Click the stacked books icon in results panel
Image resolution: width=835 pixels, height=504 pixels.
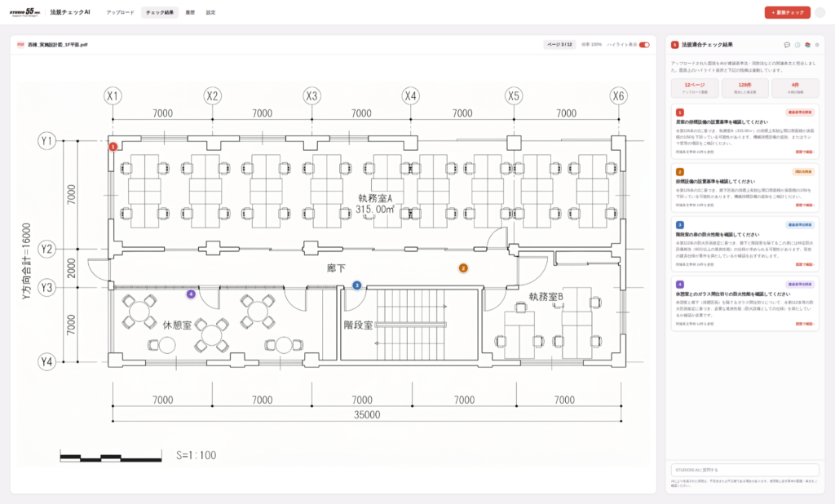[x=807, y=45]
